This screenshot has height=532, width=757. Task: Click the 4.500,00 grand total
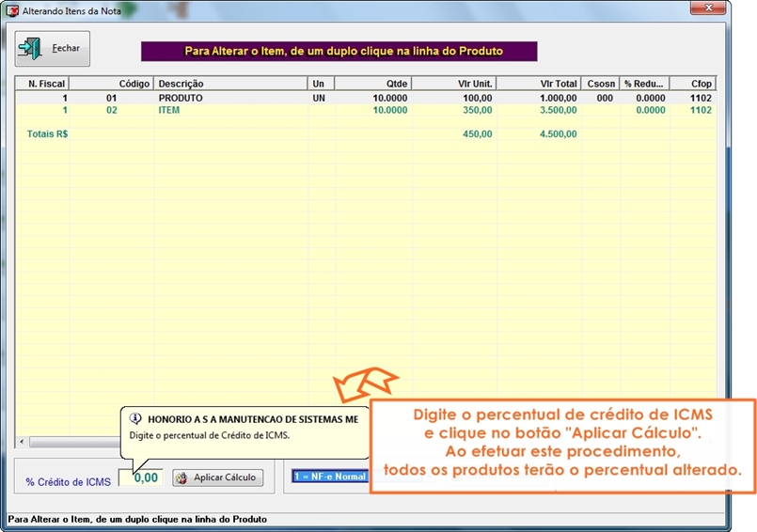point(558,133)
